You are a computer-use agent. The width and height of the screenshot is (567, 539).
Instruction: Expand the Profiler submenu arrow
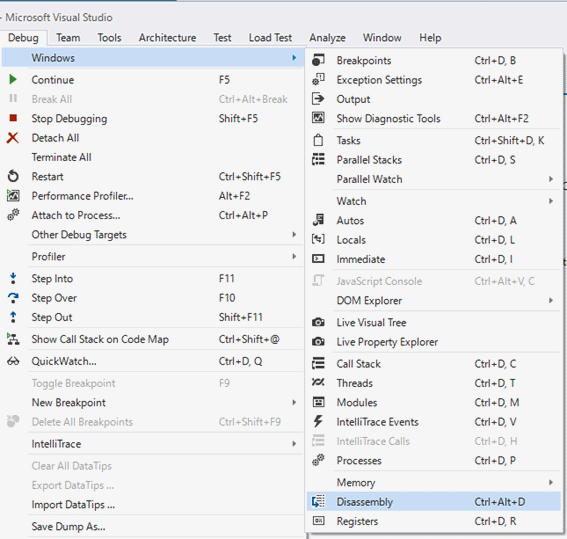point(294,256)
